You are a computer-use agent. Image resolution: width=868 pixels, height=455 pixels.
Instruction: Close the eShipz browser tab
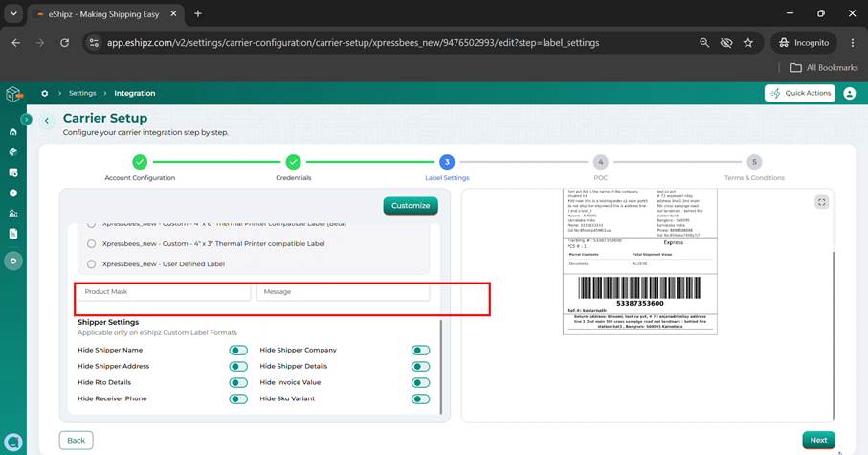click(x=173, y=13)
